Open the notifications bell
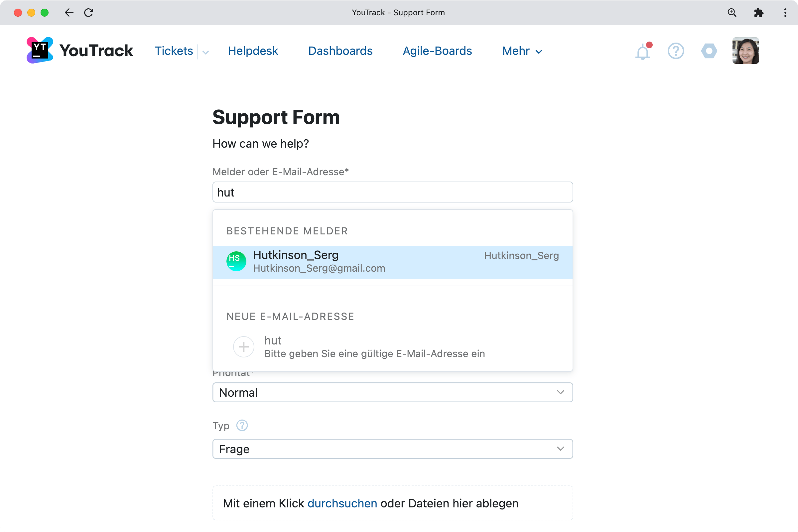 (642, 51)
